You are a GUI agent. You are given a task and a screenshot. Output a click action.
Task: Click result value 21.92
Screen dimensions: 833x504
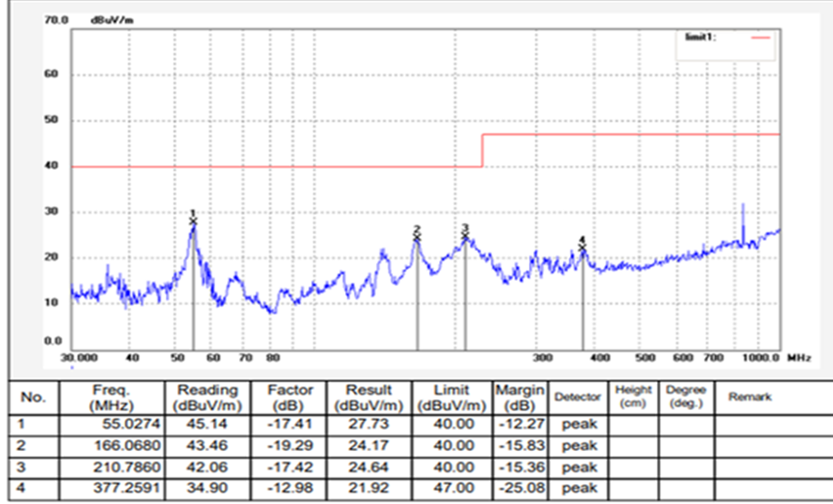(x=369, y=488)
